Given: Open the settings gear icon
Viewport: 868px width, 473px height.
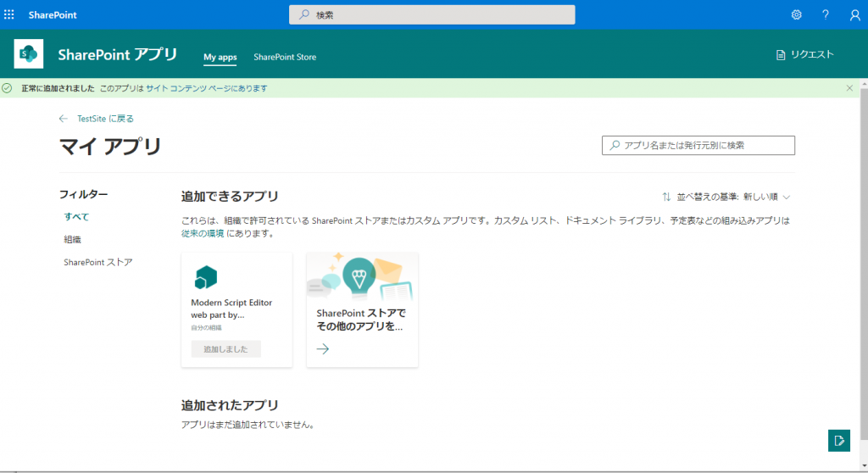Looking at the screenshot, I should click(796, 15).
